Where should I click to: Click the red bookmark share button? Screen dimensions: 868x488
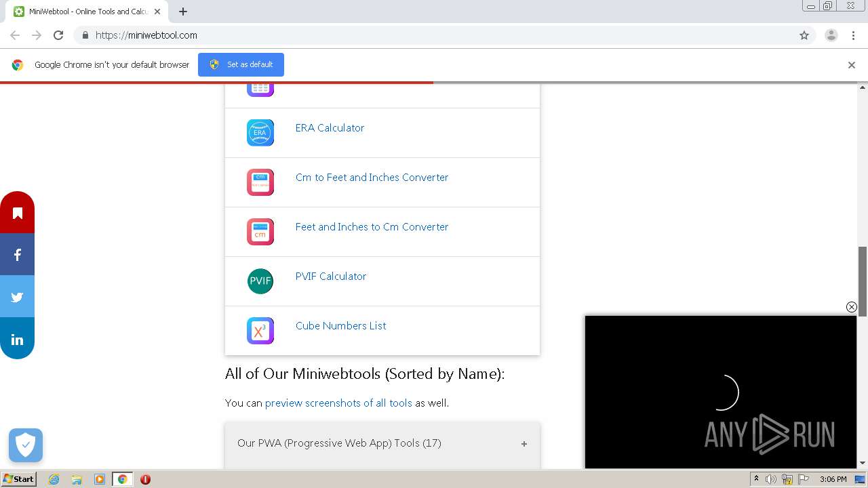pyautogui.click(x=17, y=213)
